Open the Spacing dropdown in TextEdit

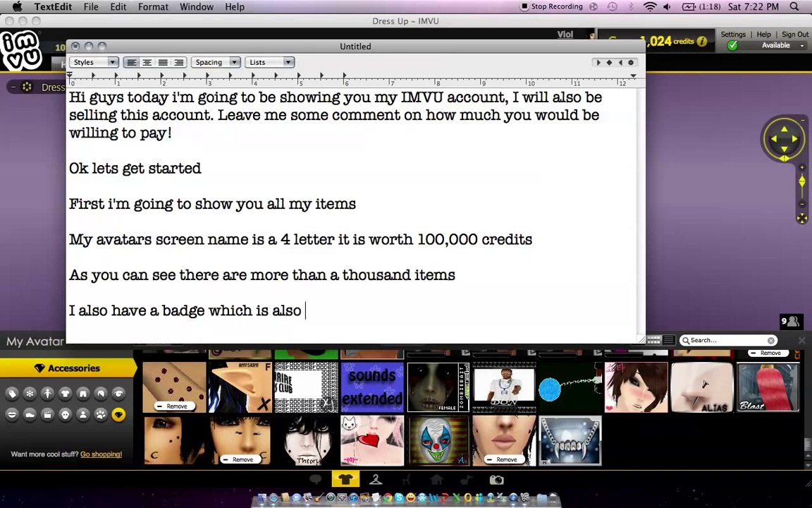pyautogui.click(x=216, y=62)
